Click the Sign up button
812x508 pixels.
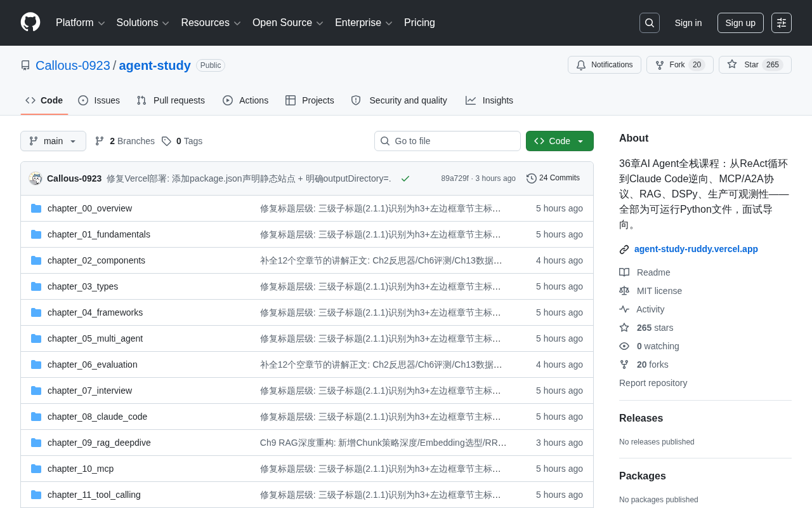[740, 23]
